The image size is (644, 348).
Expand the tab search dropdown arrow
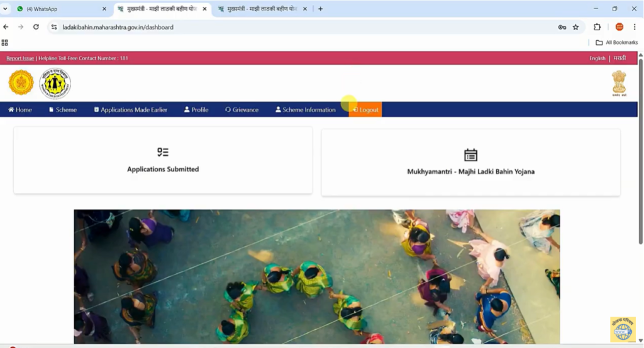(x=6, y=9)
